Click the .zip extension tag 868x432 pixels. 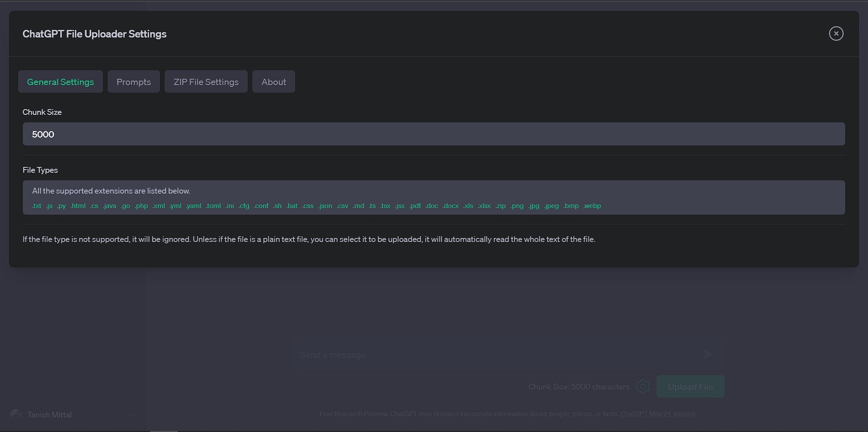(500, 206)
